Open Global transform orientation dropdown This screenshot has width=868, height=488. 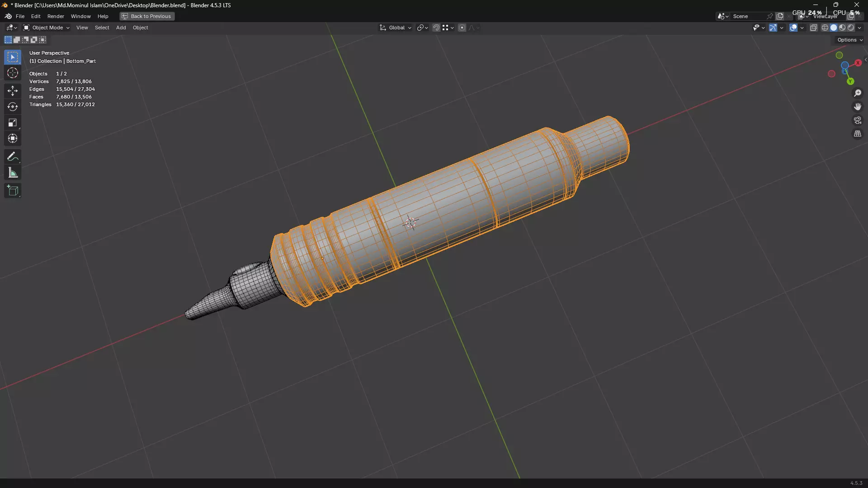pyautogui.click(x=396, y=28)
